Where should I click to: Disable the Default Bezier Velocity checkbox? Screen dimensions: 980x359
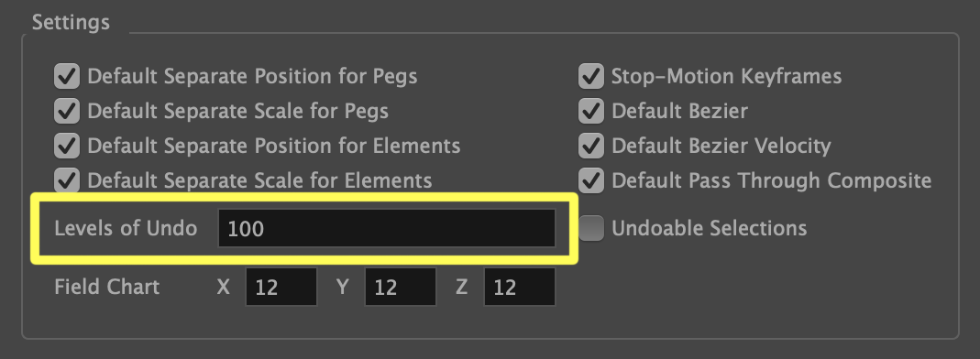590,147
